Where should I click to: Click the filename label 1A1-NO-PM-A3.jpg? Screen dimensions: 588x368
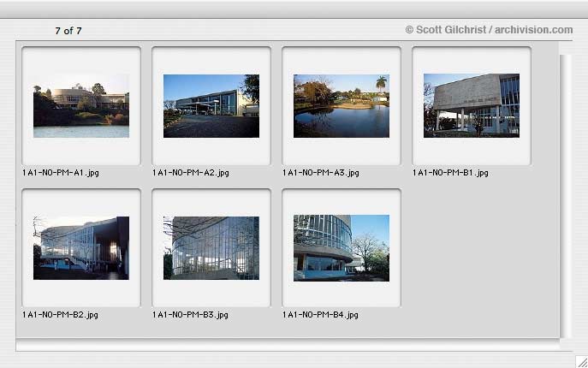(x=321, y=173)
